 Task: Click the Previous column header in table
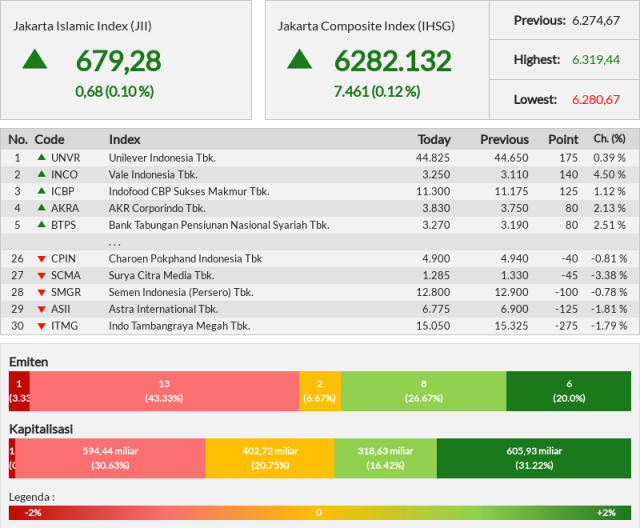click(504, 140)
